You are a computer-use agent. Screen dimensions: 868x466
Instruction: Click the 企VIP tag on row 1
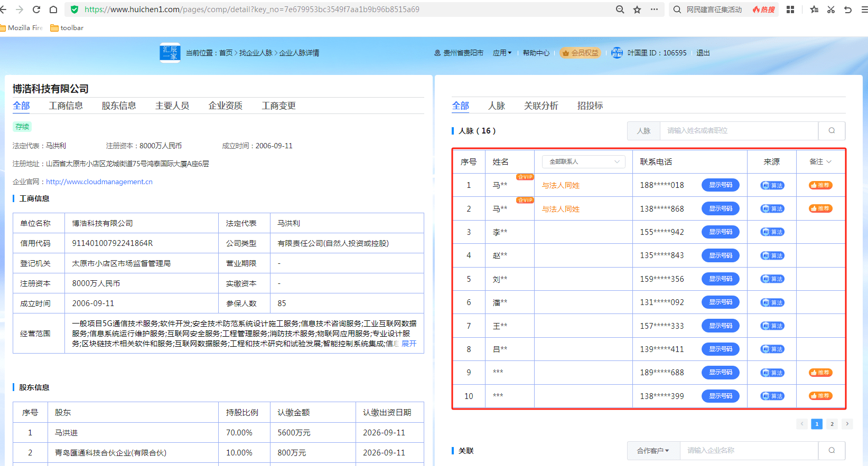tap(525, 177)
